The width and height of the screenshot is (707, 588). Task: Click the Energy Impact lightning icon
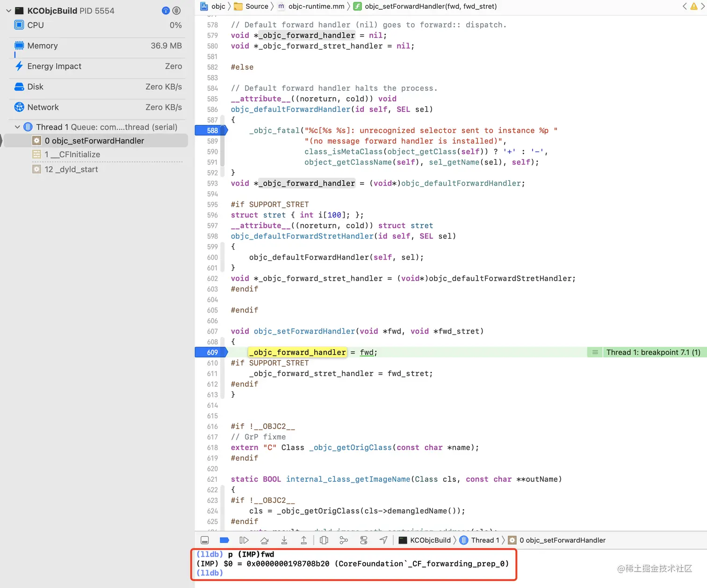click(x=19, y=66)
